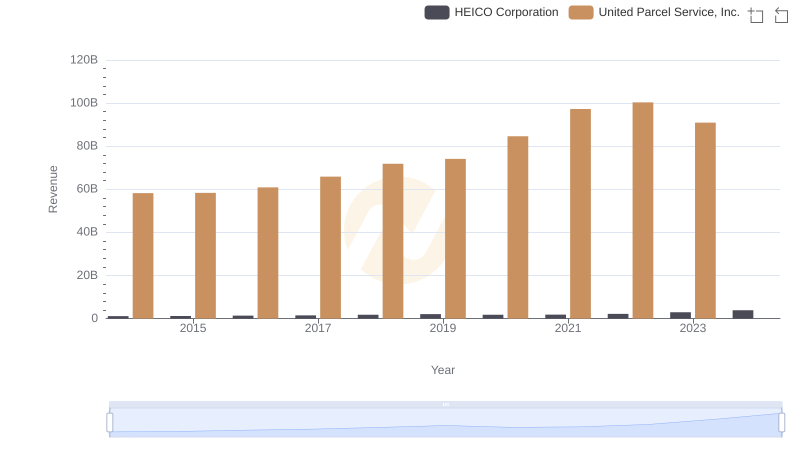Click the 2019 x-axis label
The height and width of the screenshot is (461, 800).
(x=443, y=328)
